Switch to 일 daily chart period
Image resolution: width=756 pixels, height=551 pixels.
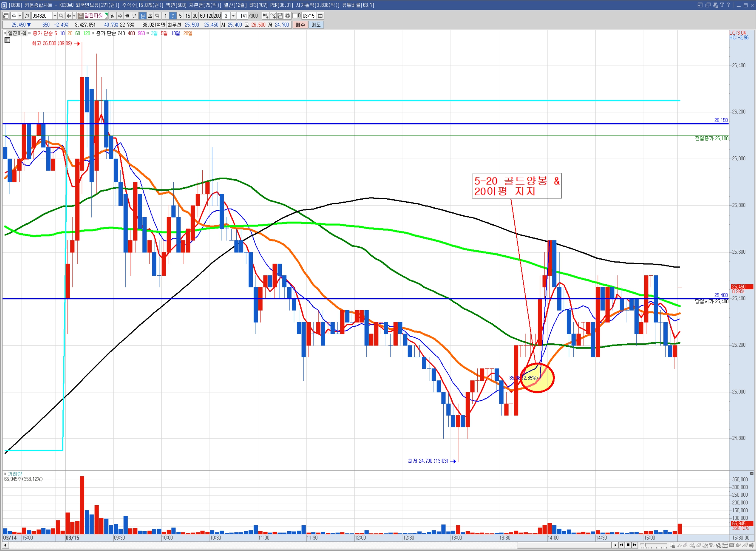[112, 16]
